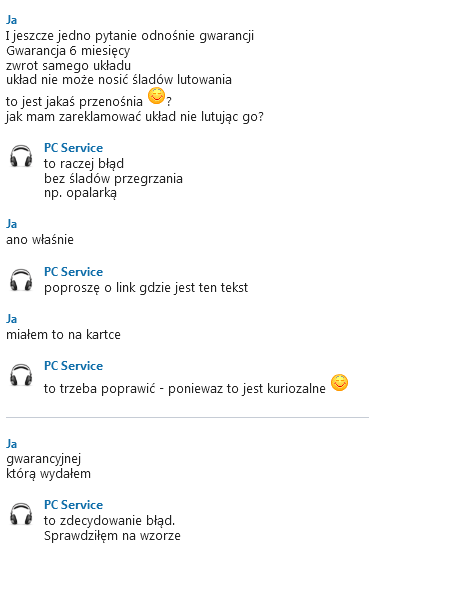This screenshot has height=594, width=459.
Task: Click the message 'Gwarancja 6 miesięcy'
Action: 68,51
